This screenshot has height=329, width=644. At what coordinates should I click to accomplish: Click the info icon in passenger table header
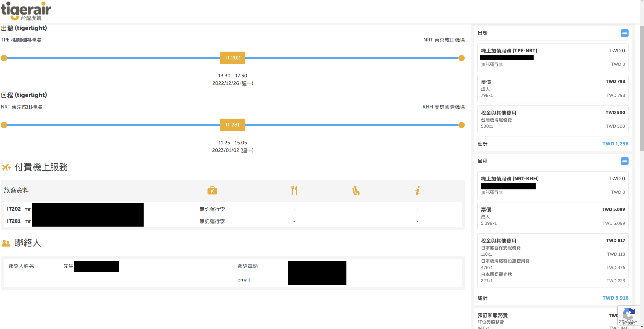point(418,190)
